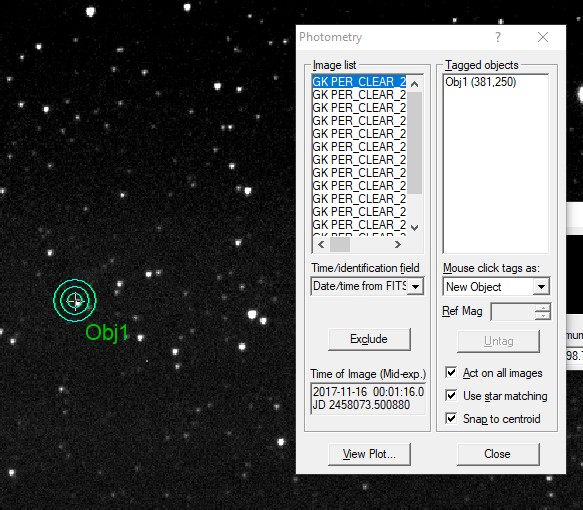This screenshot has height=510, width=583.
Task: Click the Ref Mag input field
Action: pos(513,312)
